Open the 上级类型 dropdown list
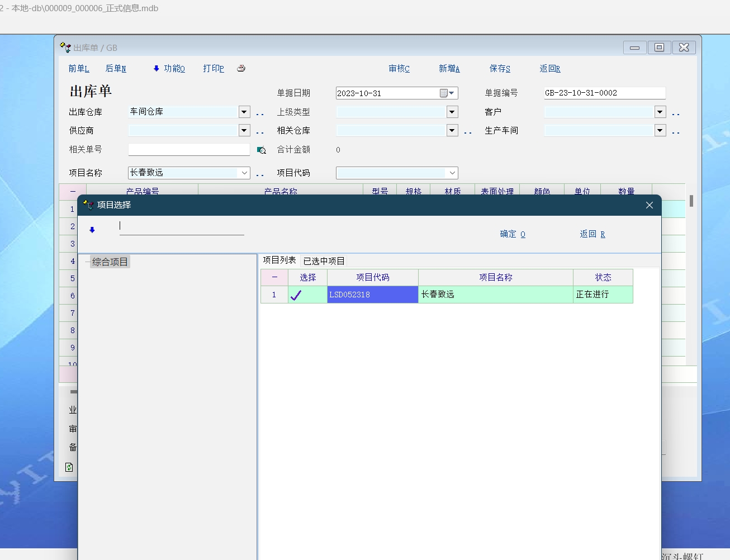Screen dimensions: 730x560 [452, 112]
